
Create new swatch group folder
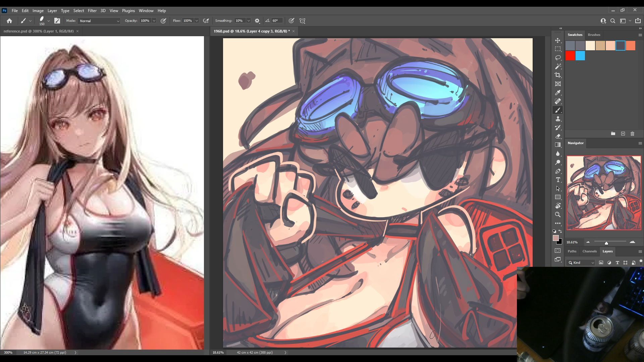point(613,134)
